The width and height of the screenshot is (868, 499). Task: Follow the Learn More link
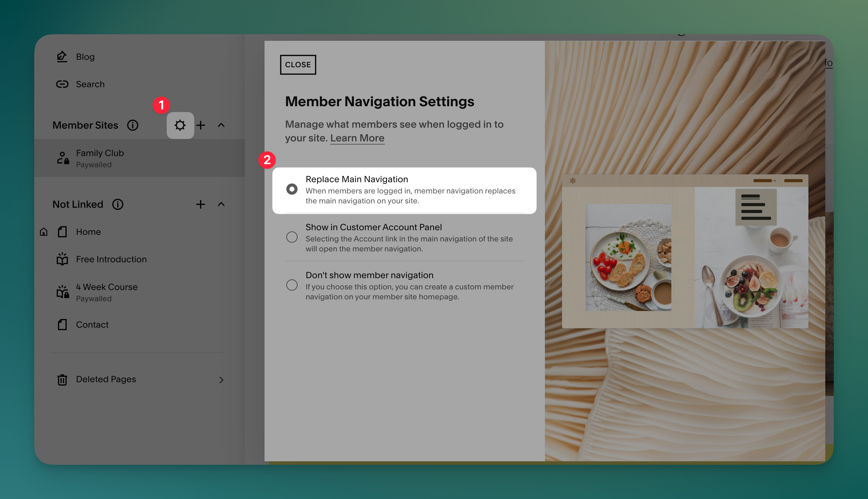pos(357,138)
